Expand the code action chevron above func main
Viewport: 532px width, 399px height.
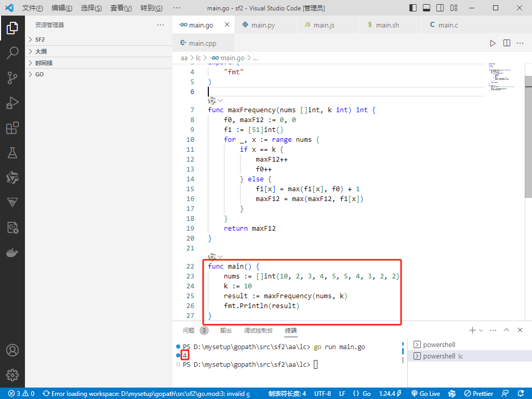(x=220, y=257)
